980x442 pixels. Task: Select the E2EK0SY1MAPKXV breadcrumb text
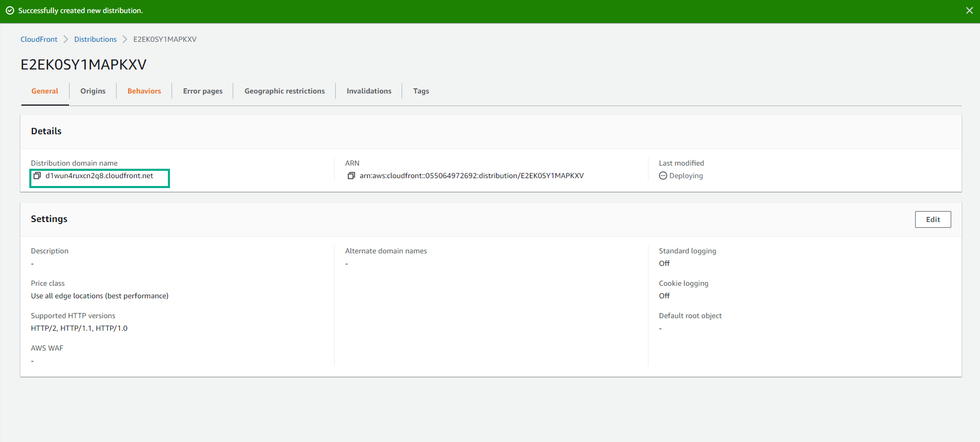pos(165,39)
